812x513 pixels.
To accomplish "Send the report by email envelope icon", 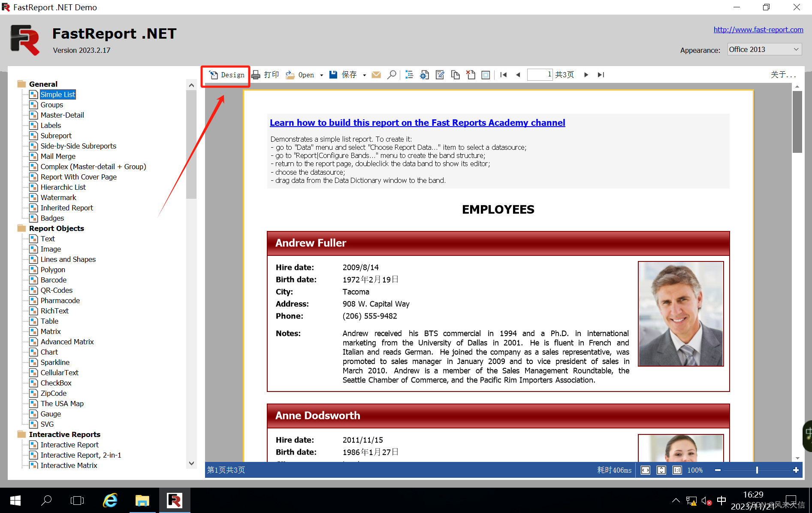I will click(x=376, y=74).
